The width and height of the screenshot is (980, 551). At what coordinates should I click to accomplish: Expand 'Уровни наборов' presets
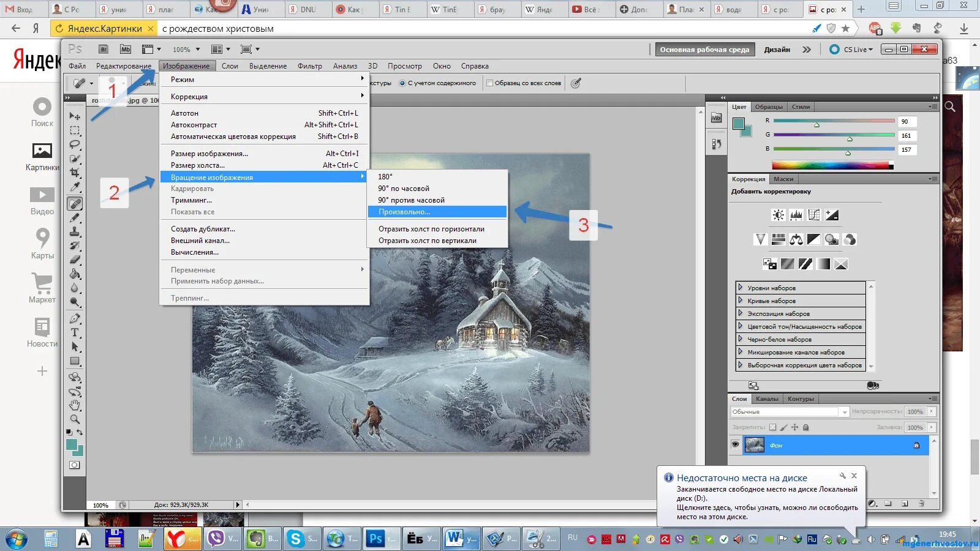(741, 287)
